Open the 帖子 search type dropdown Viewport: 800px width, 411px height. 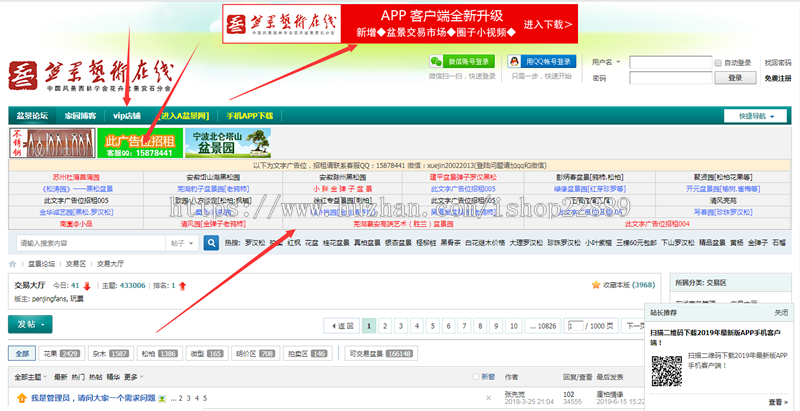point(182,243)
